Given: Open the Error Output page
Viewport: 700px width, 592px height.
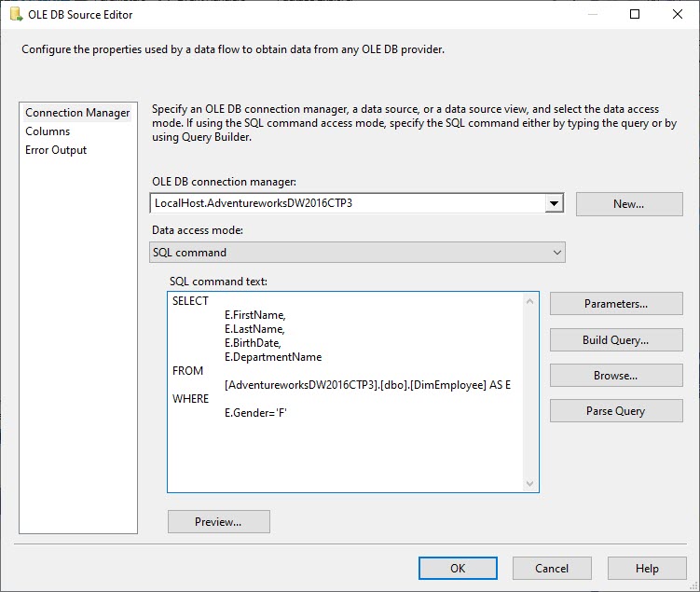Looking at the screenshot, I should click(x=56, y=150).
